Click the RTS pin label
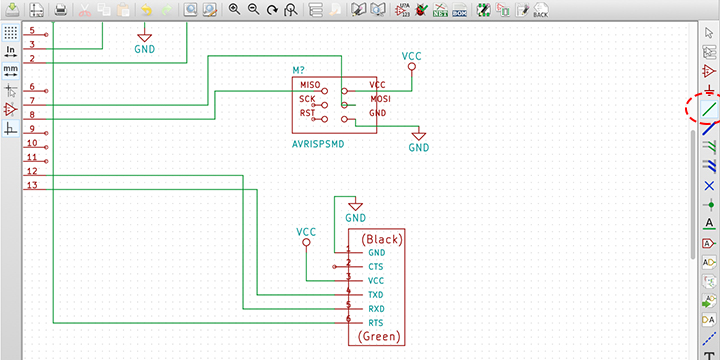720x360 pixels. (376, 322)
